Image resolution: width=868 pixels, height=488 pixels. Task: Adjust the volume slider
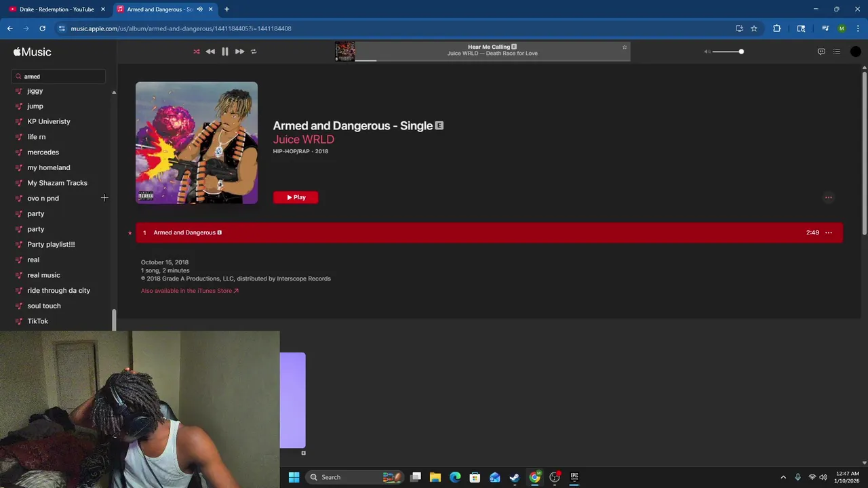click(728, 52)
